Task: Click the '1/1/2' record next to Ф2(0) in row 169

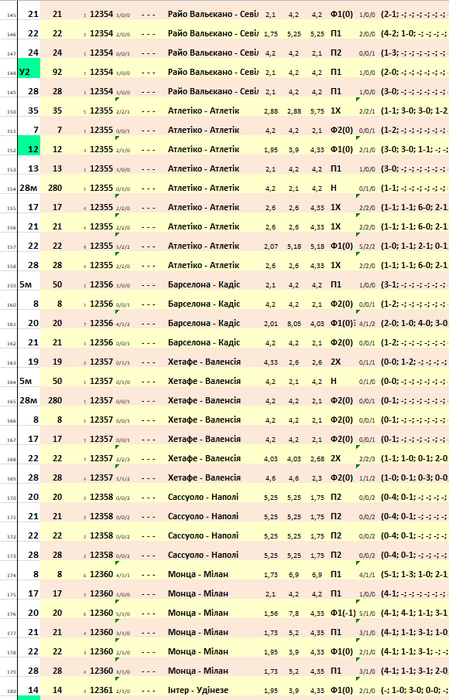Action: tap(367, 479)
